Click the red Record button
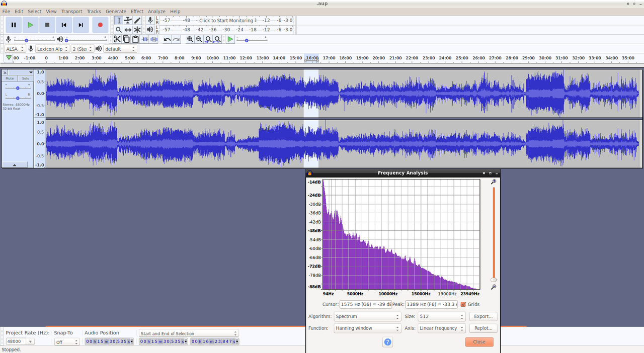 click(x=100, y=25)
